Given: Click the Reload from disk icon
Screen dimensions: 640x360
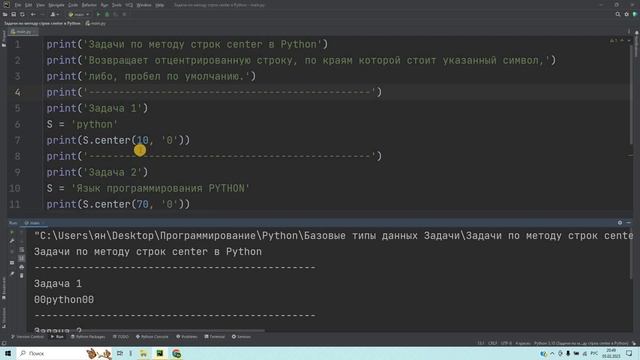Looking at the screenshot, I should coord(22,14).
